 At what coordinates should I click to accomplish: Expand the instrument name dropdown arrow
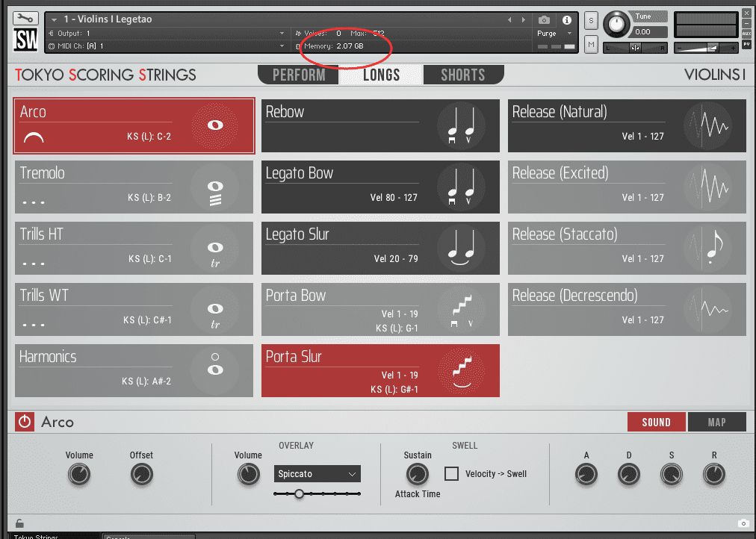pyautogui.click(x=54, y=19)
